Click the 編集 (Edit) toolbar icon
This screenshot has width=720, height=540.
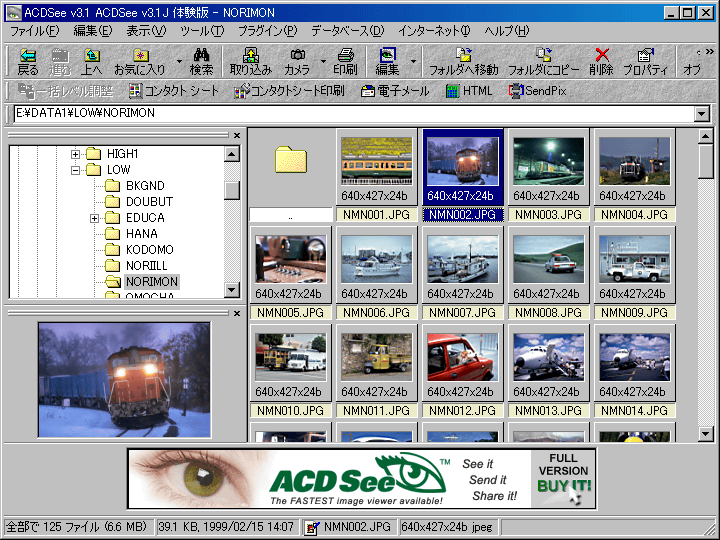[388, 62]
